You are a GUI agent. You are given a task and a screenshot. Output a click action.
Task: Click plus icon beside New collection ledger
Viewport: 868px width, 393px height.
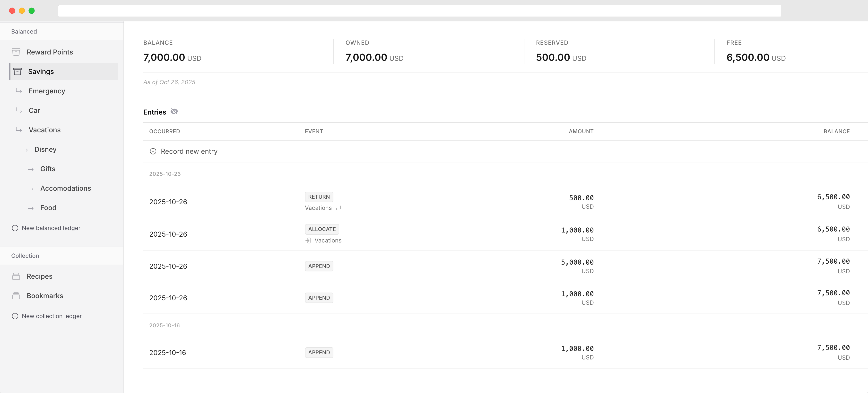pyautogui.click(x=15, y=316)
